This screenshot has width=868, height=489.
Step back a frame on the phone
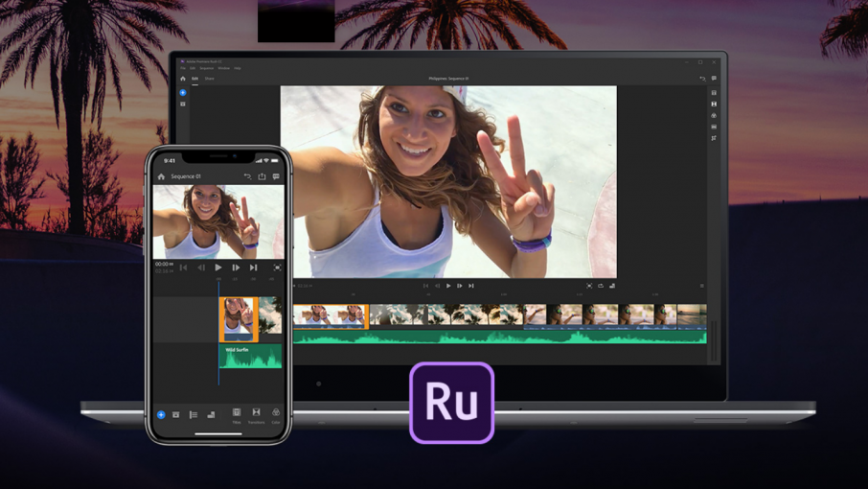coord(201,268)
